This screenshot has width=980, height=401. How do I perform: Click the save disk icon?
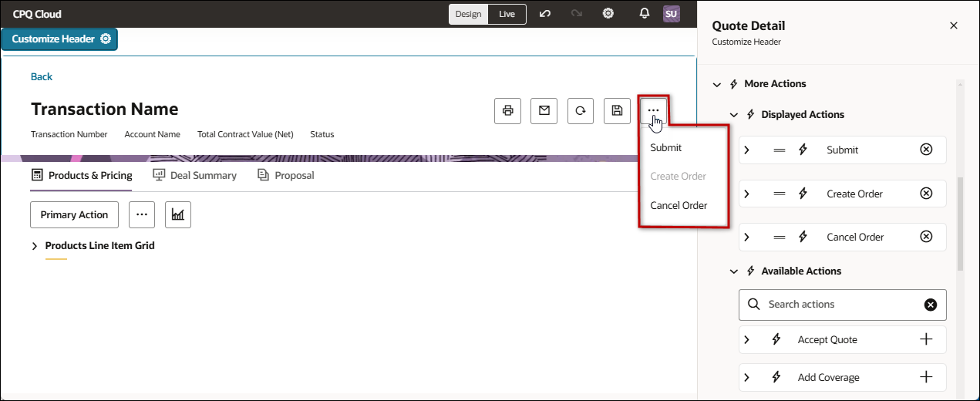tap(617, 111)
